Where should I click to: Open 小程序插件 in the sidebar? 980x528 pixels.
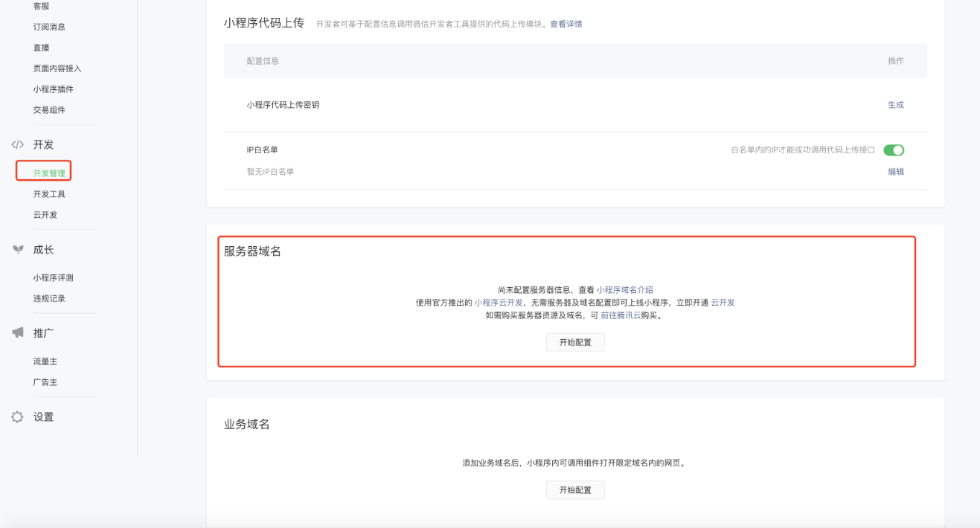(53, 89)
